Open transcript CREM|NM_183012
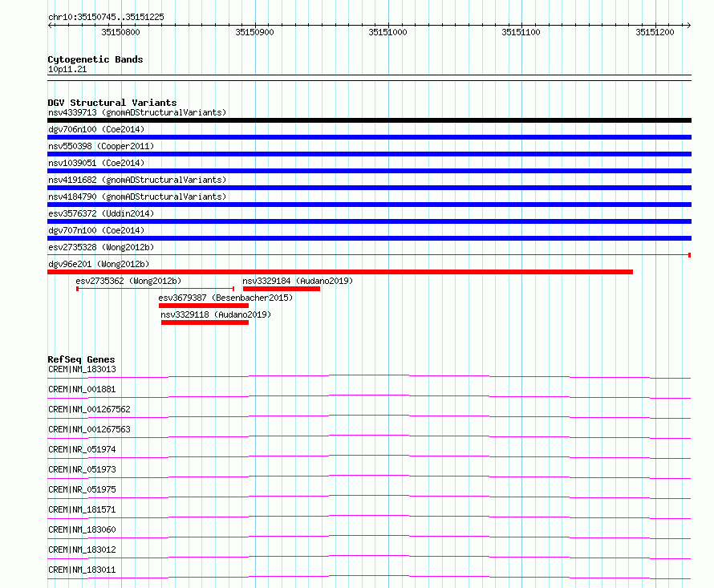Screen dimensions: 714x588 pos(82,549)
